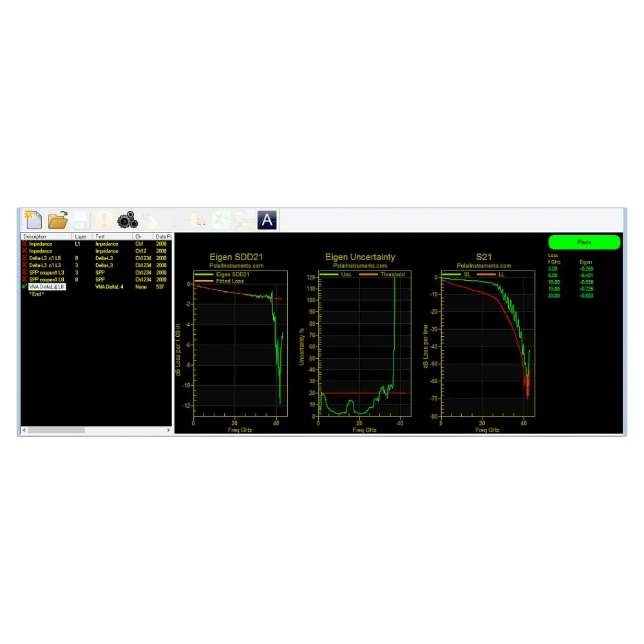Open test settings via the gears icon
Screen dimensions: 644x644
click(x=128, y=219)
